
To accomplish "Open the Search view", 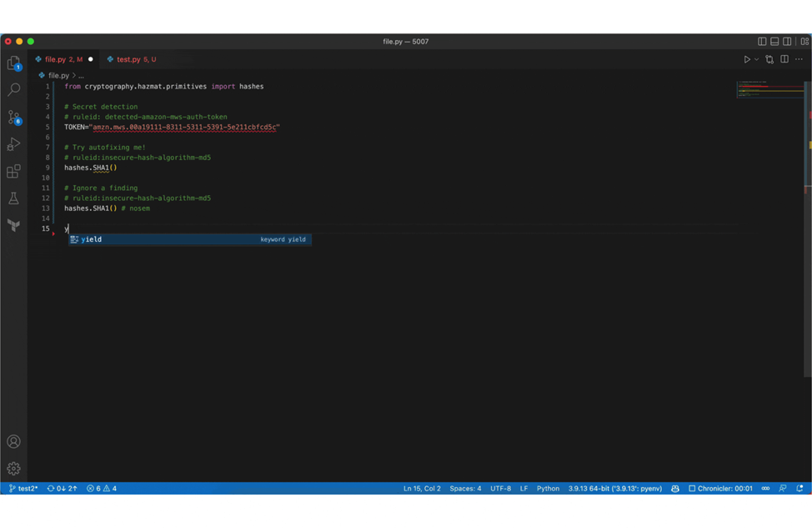I will coord(13,89).
